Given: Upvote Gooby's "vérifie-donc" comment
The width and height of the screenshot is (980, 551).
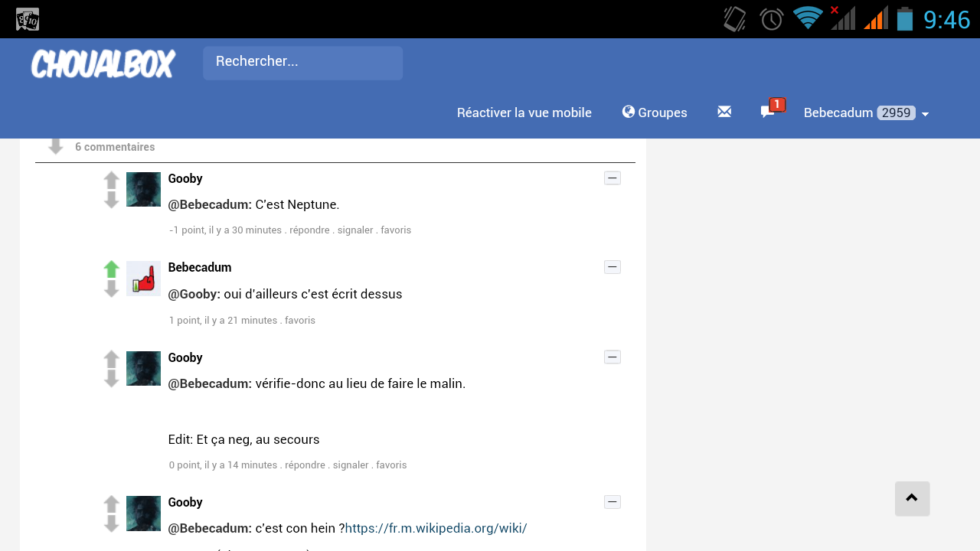Looking at the screenshot, I should point(112,360).
